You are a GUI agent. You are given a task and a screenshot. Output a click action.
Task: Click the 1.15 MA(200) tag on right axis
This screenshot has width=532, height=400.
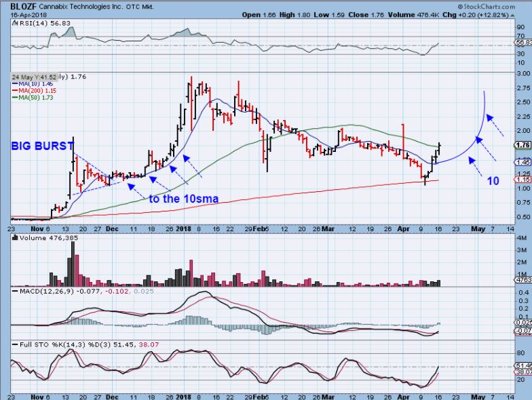(522, 180)
